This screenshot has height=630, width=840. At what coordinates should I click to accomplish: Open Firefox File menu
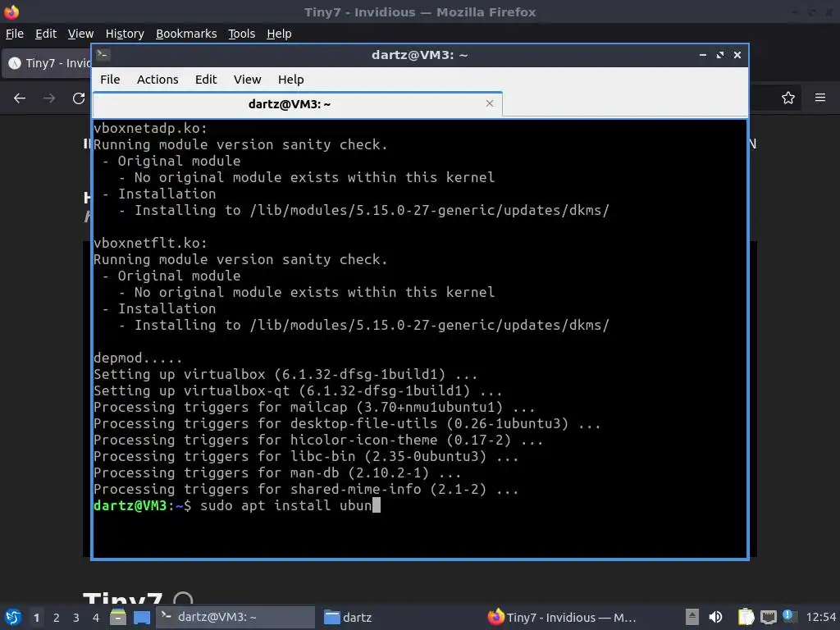[x=15, y=34]
